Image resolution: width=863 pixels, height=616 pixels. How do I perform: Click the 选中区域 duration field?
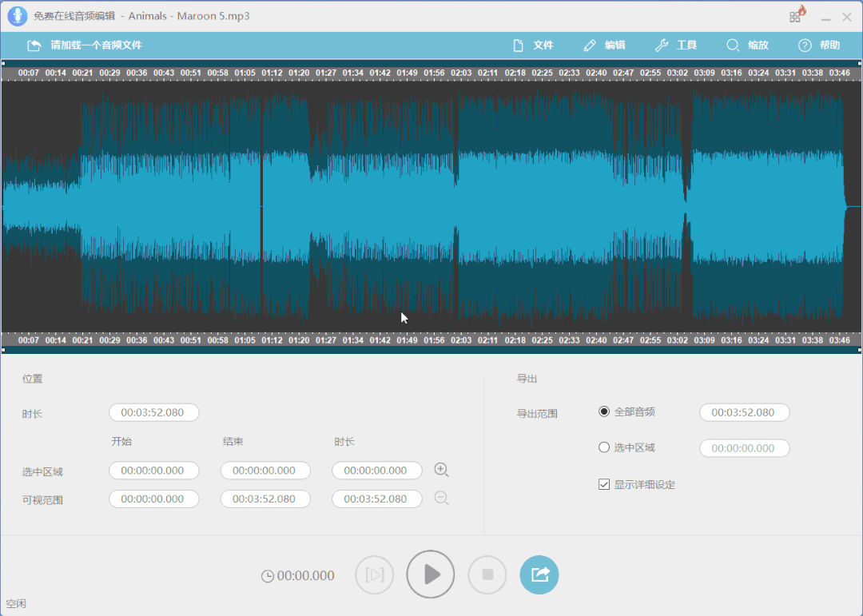(x=376, y=471)
